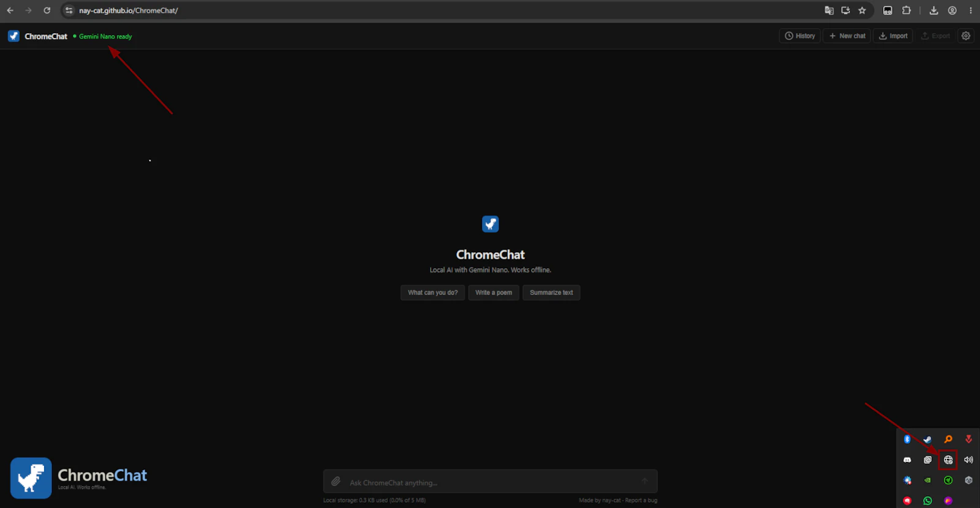The height and width of the screenshot is (508, 980).
Task: Reload the ChromeChat page
Action: coord(47,10)
